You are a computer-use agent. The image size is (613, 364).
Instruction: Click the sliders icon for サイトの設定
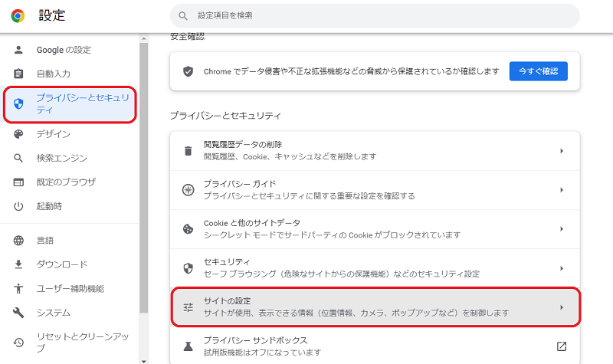point(188,307)
